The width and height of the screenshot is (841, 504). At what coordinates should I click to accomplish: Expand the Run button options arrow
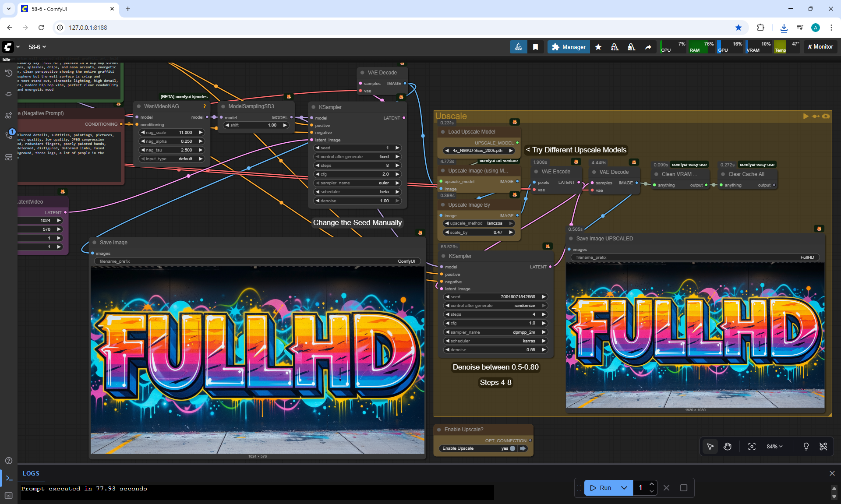coord(624,488)
